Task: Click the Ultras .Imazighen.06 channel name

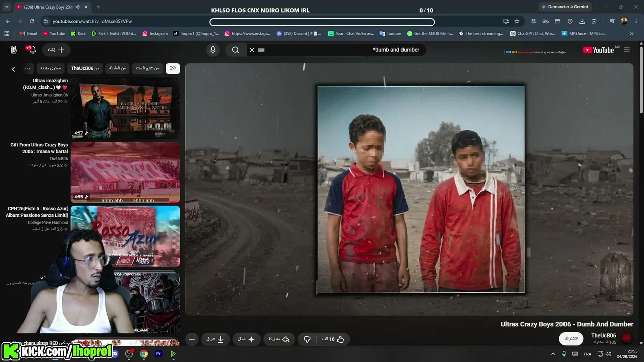Action: pos(49,95)
